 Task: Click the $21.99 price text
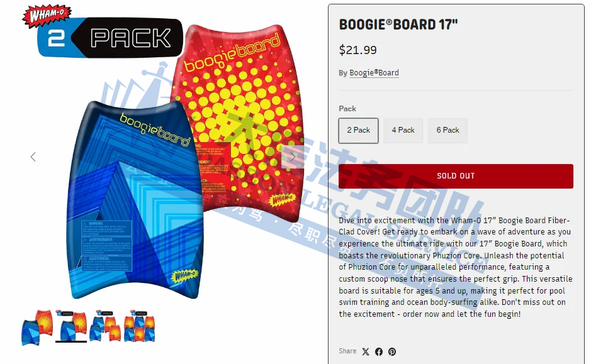tap(357, 50)
